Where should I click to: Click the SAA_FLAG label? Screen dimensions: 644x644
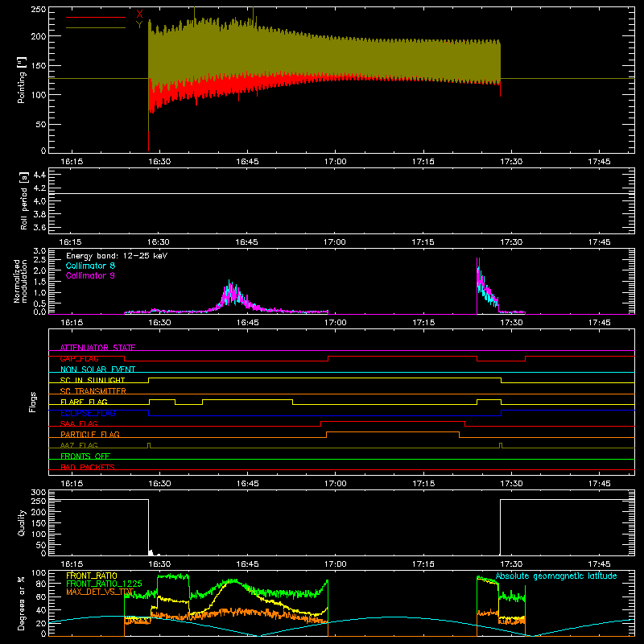pyautogui.click(x=79, y=423)
